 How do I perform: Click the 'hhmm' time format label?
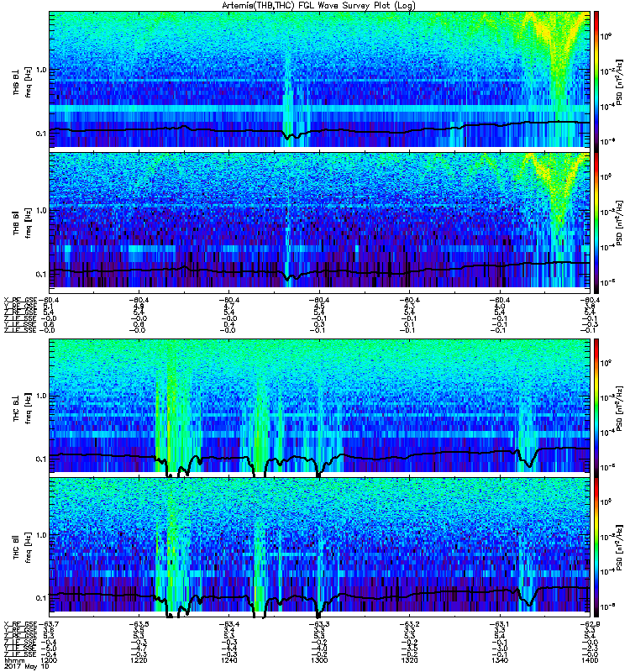14,660
